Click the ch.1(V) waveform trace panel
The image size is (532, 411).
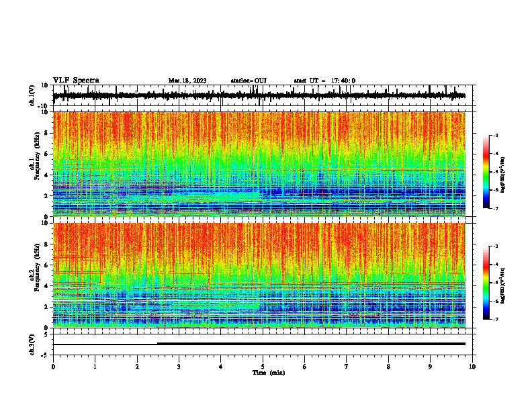point(263,95)
